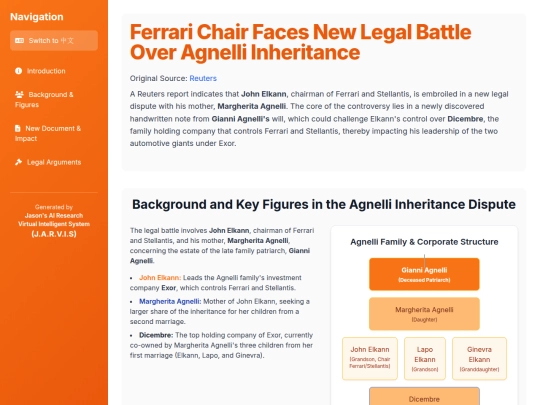
Task: Click the orange John Elkann bullet label
Action: coord(160,278)
